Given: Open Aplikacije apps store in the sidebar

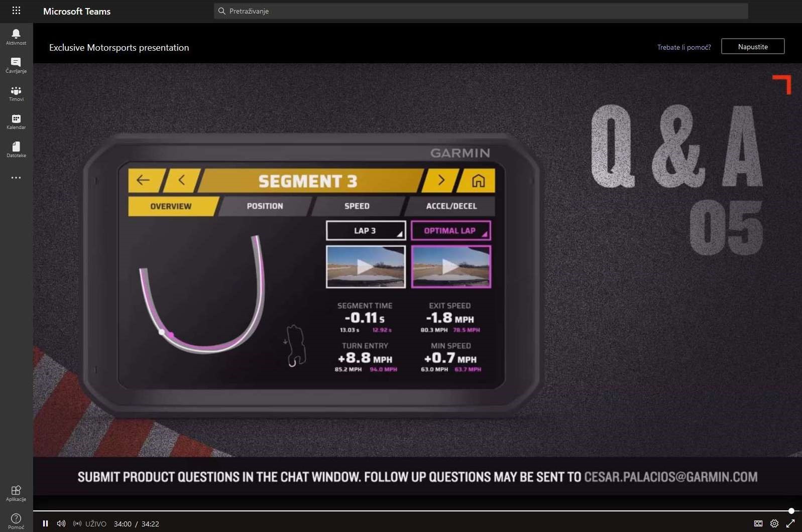Looking at the screenshot, I should click(16, 493).
